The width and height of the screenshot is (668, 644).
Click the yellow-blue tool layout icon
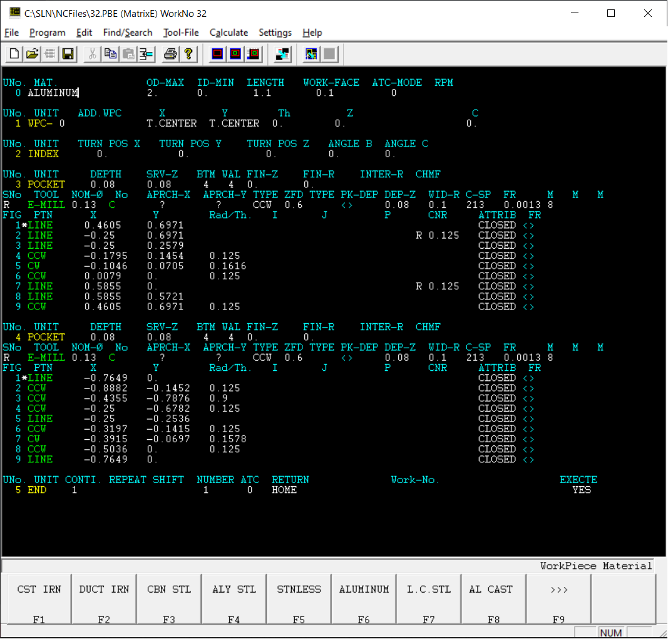(311, 54)
